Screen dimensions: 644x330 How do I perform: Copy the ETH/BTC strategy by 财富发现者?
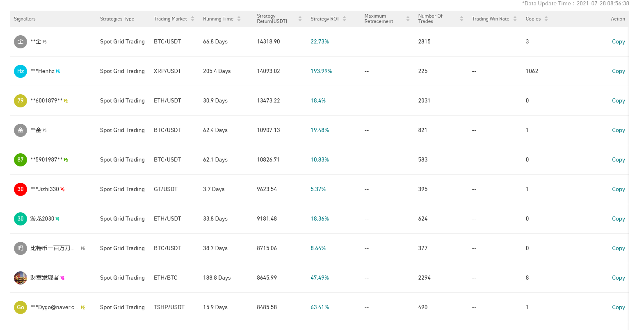coord(618,278)
